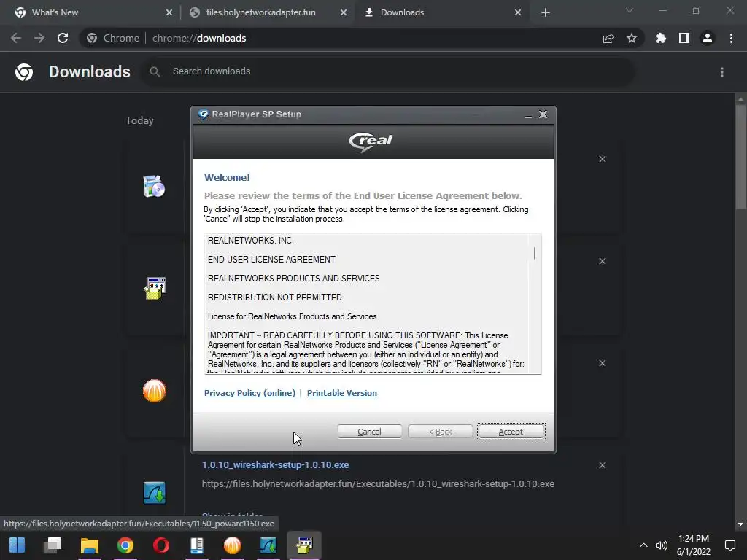Viewport: 747px width, 560px height.
Task: Open File Explorer from taskbar
Action: pos(89,545)
